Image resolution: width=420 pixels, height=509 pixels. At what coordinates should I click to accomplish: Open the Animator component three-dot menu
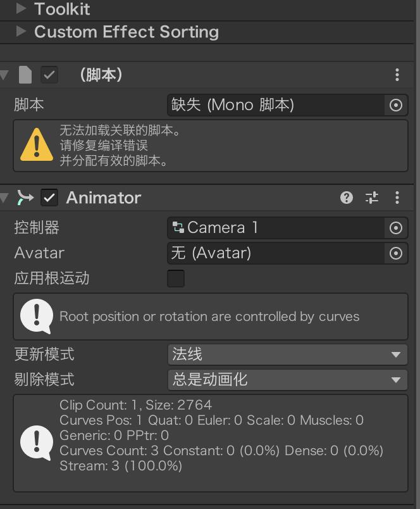(397, 198)
